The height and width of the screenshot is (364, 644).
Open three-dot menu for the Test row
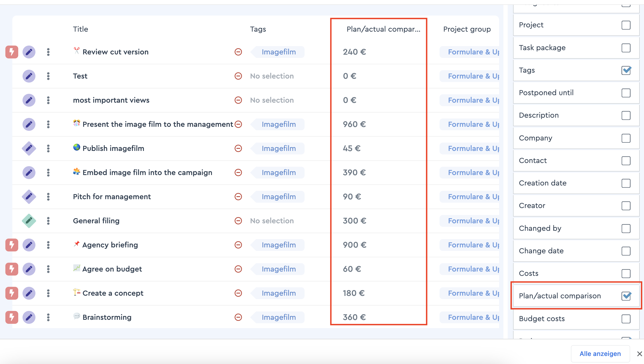click(x=48, y=76)
